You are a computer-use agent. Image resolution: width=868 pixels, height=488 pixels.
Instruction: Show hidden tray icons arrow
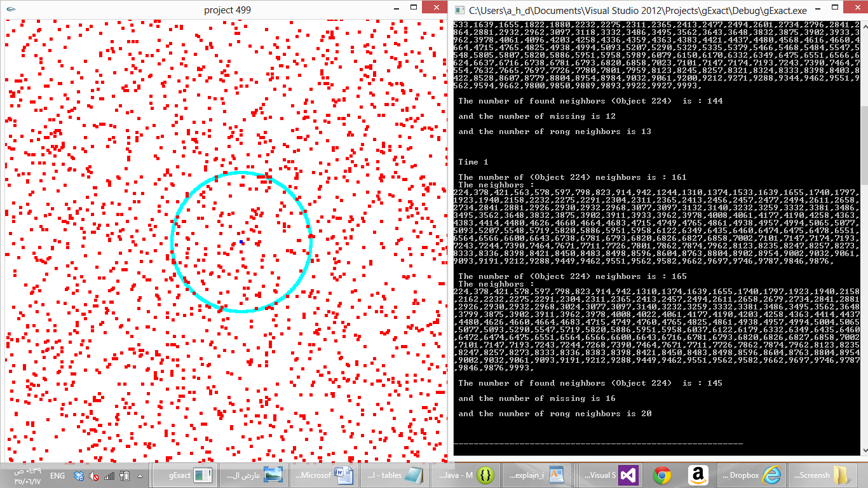(140, 476)
